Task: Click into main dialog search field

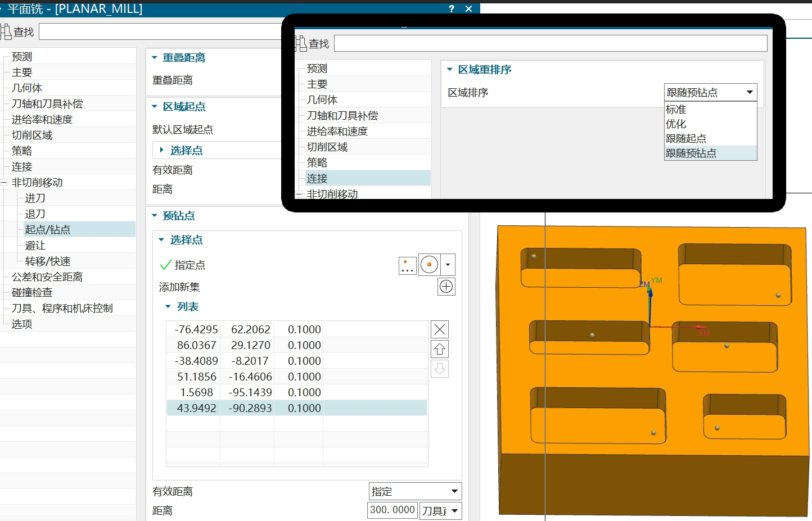Action: 160,31
